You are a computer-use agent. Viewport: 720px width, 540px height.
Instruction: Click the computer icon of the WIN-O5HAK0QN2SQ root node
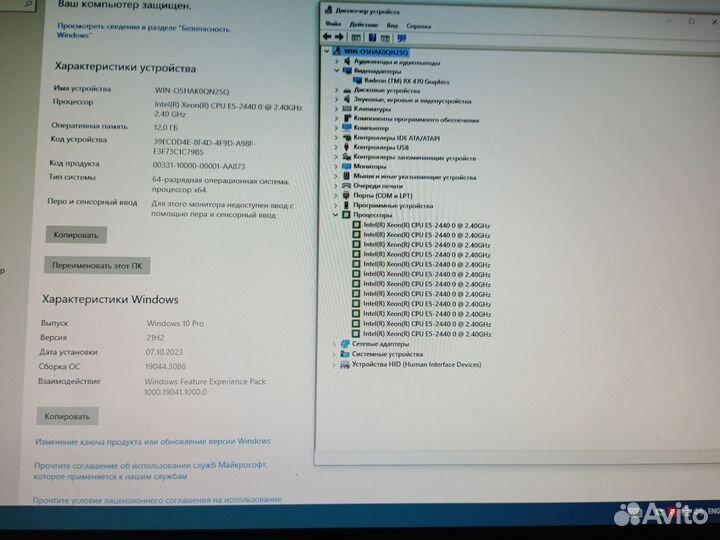337,51
